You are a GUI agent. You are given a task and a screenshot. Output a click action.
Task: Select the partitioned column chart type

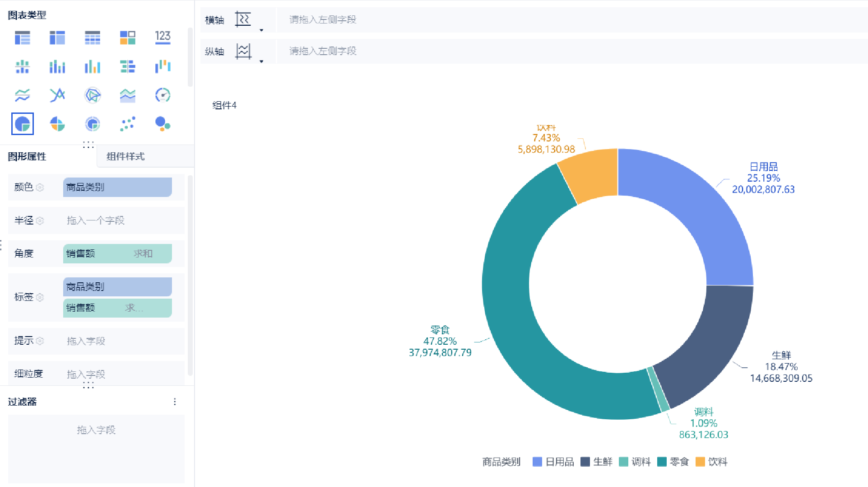click(22, 67)
